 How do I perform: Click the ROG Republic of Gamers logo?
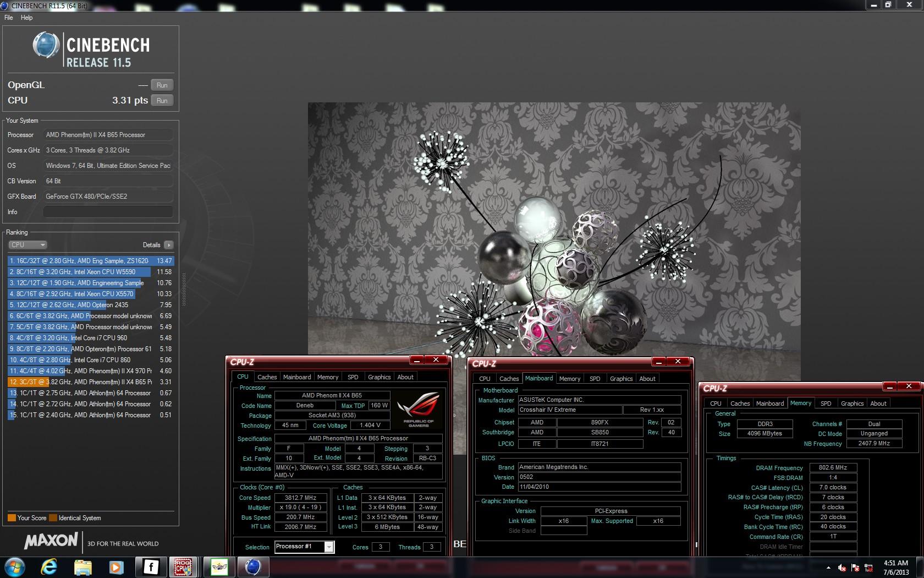[419, 410]
